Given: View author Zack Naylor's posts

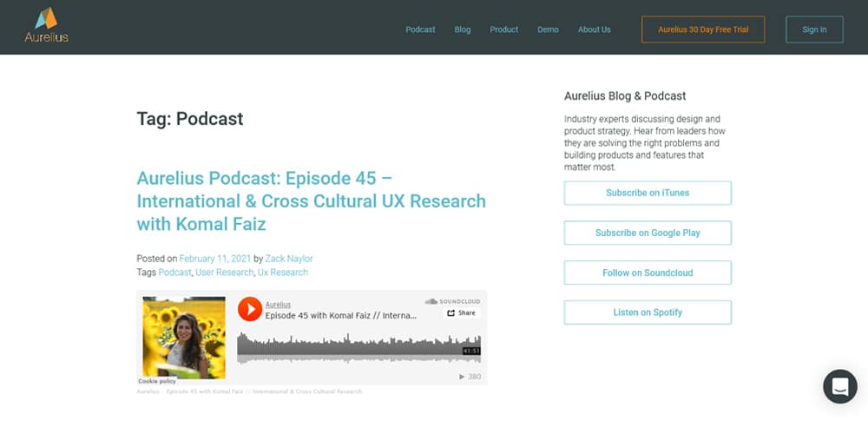Looking at the screenshot, I should [289, 259].
